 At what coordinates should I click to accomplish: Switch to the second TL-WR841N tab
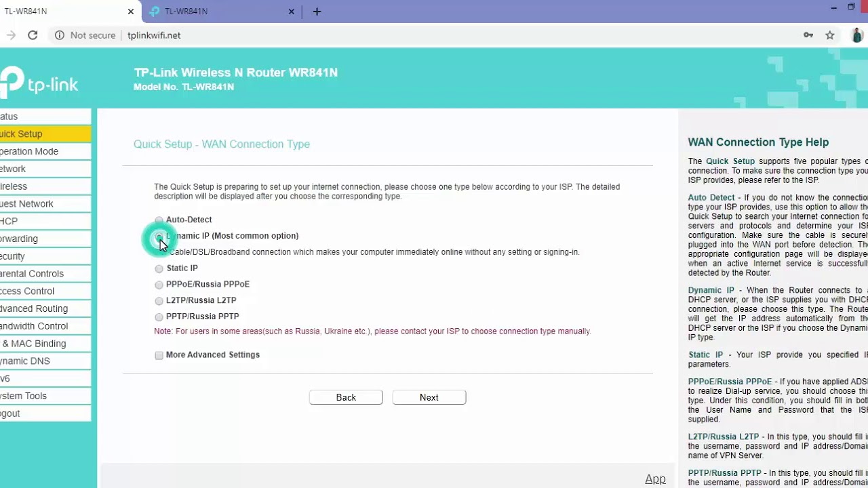(222, 12)
